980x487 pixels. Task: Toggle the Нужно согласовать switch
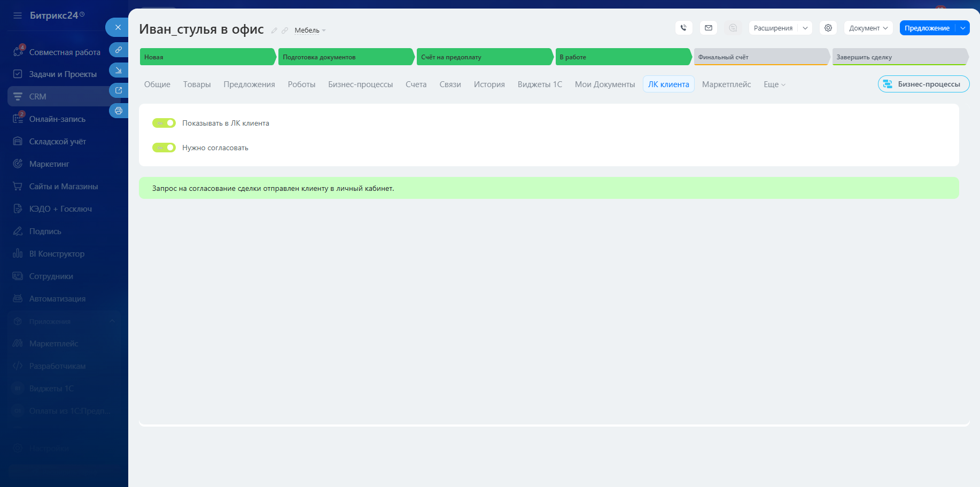pos(164,148)
